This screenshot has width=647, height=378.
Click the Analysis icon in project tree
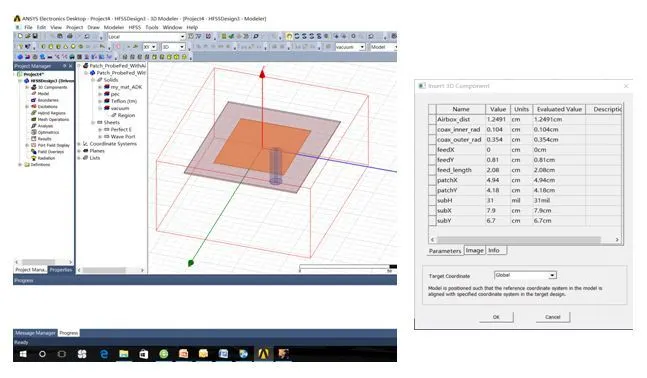point(34,126)
